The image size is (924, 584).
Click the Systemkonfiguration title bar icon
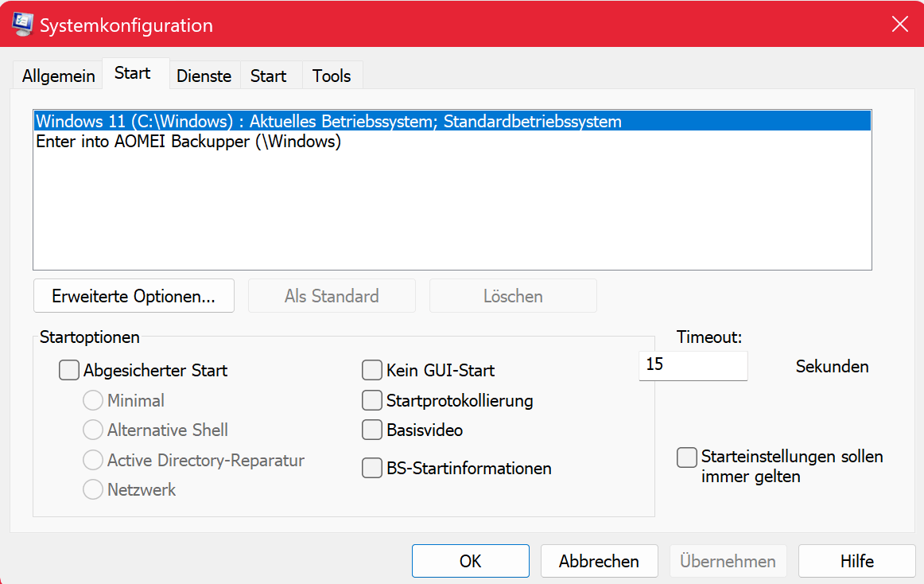click(x=22, y=24)
